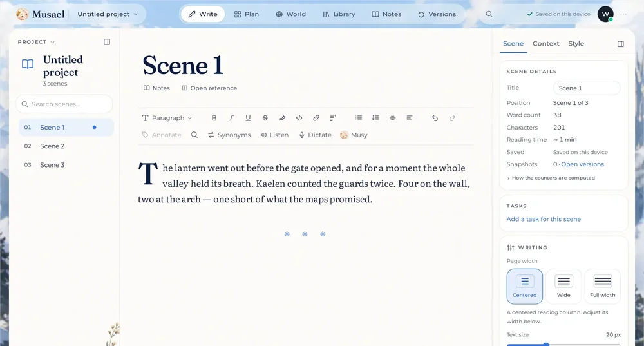This screenshot has height=346, width=644.
Task: Click the Musael logo
Action: [x=40, y=14]
